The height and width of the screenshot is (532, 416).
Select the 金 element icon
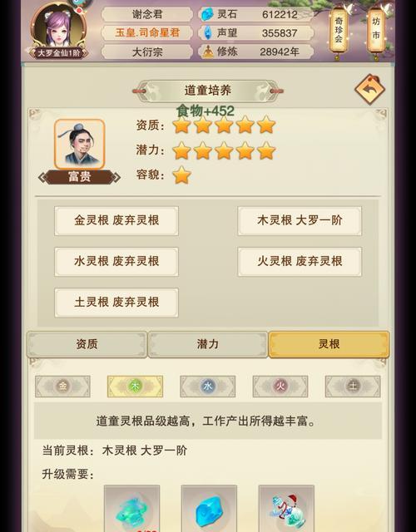(x=63, y=386)
